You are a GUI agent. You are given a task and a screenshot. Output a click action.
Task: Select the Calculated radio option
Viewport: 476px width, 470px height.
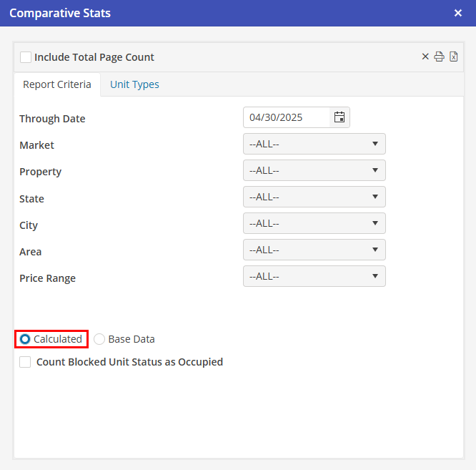(26, 339)
